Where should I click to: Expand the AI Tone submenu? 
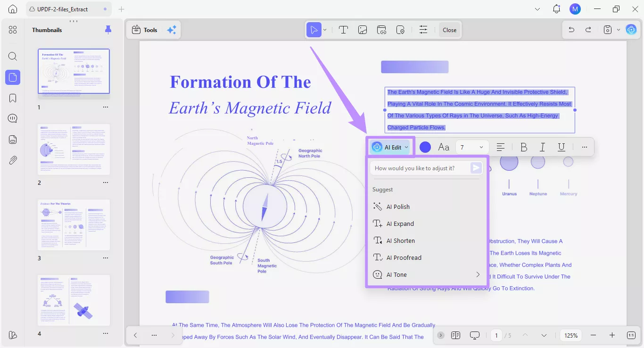pos(478,274)
